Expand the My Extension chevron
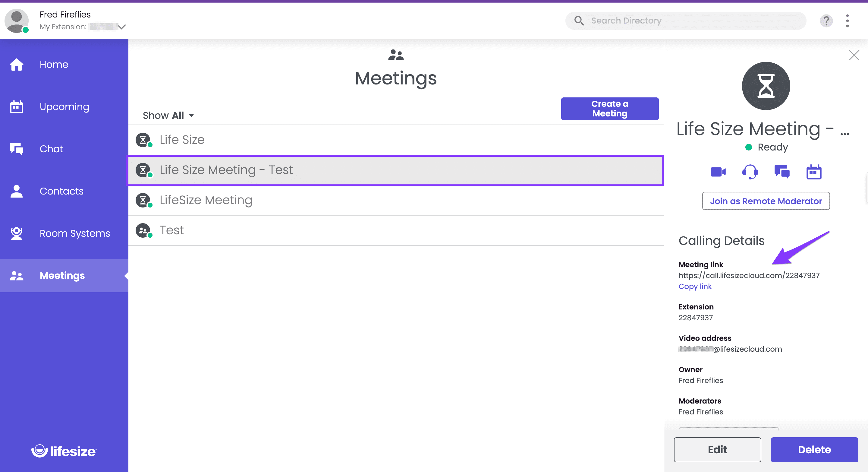Image resolution: width=868 pixels, height=472 pixels. (122, 27)
